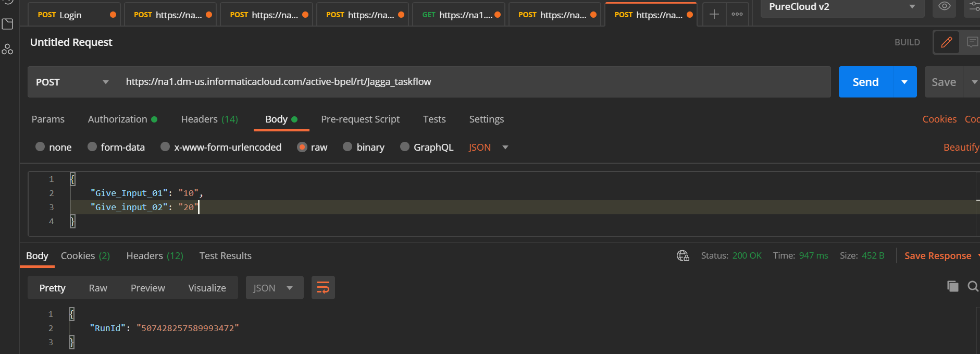
Task: Click the environment quick look eye icon
Action: (944, 7)
